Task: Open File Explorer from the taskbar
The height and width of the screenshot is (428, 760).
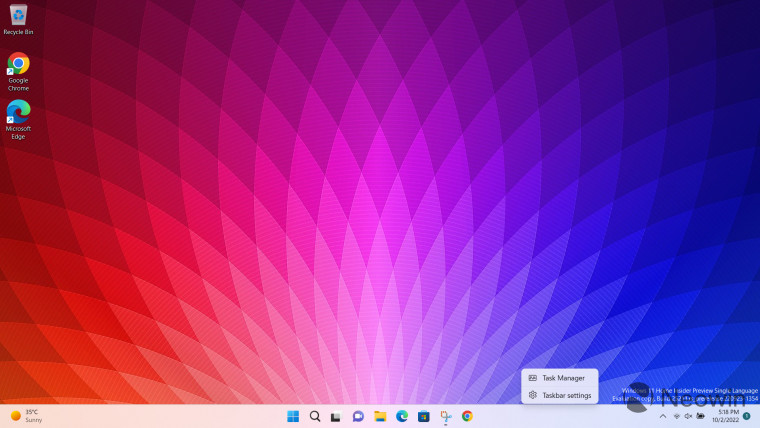Action: click(x=380, y=416)
